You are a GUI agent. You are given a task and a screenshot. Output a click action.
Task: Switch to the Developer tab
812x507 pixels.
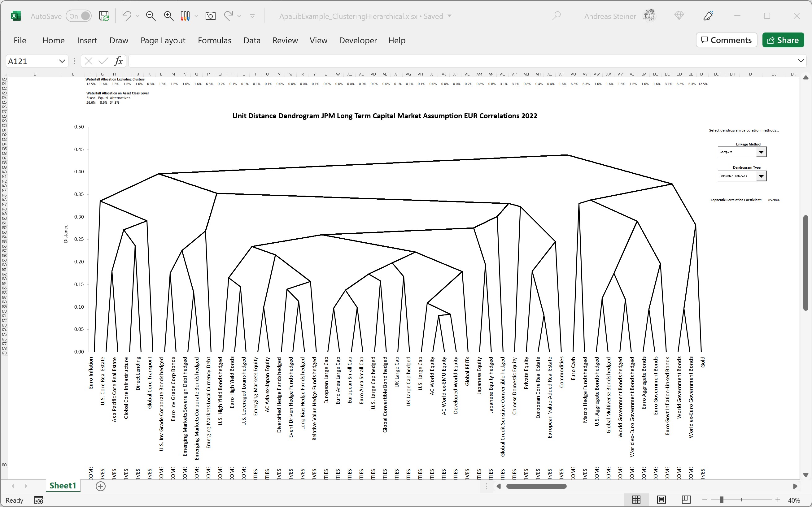coord(358,40)
